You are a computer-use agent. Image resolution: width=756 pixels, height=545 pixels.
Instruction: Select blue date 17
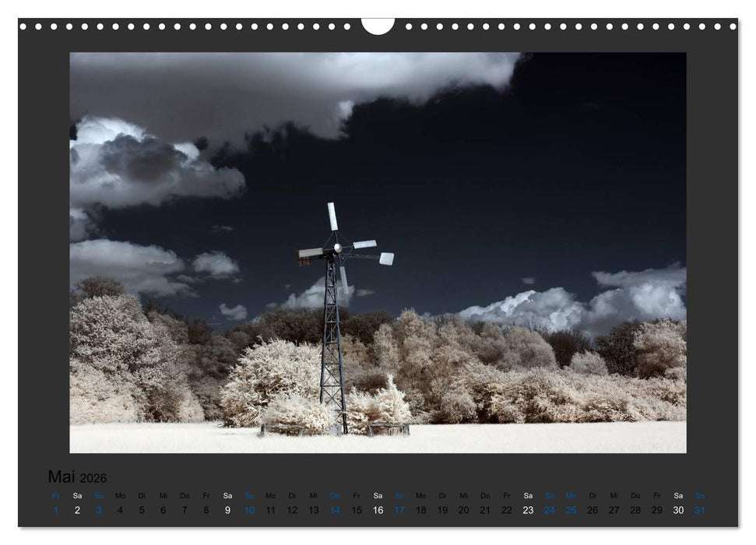[399, 510]
